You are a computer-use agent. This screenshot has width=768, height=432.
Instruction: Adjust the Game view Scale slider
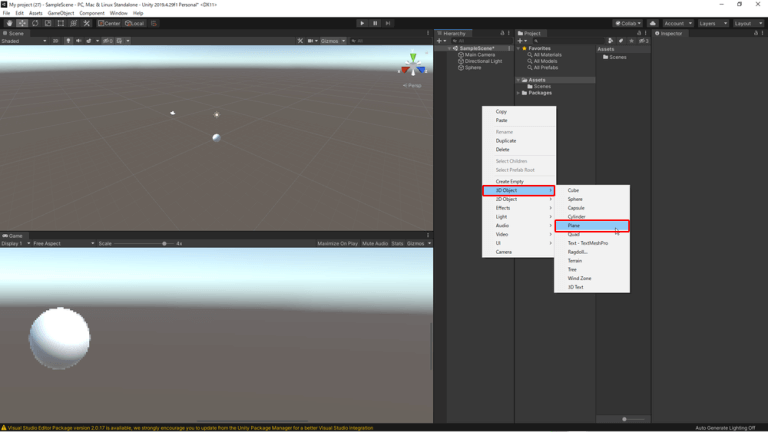click(145, 243)
